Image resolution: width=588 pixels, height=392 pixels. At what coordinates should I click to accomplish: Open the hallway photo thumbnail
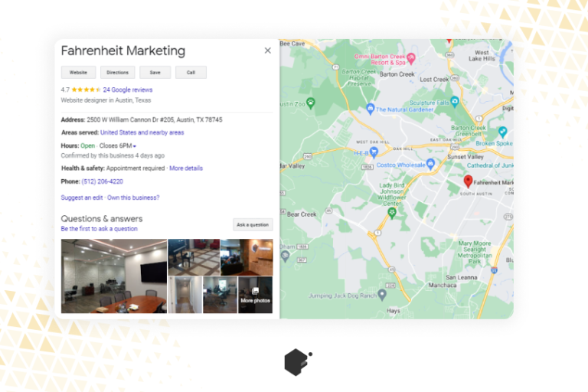pyautogui.click(x=185, y=295)
